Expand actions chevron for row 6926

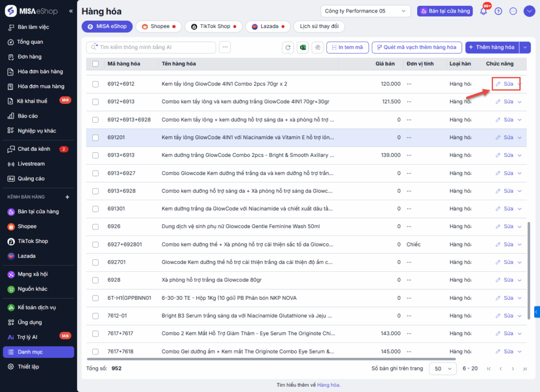point(519,227)
